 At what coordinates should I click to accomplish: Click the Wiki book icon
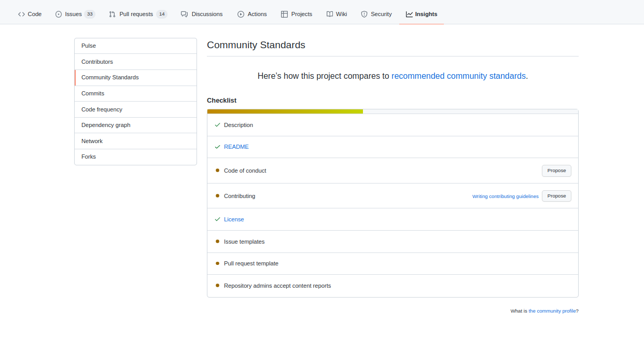click(330, 14)
